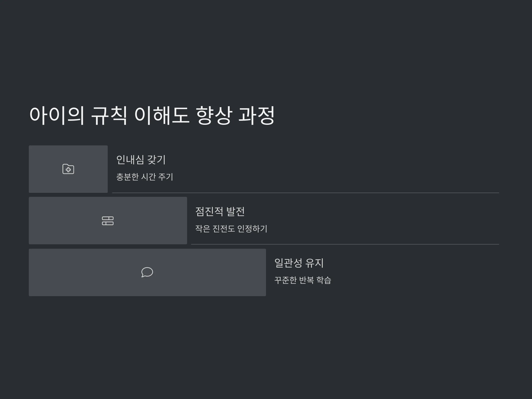
Task: Click the divider line below 작은 진전도 인정하기
Action: pyautogui.click(x=345, y=244)
